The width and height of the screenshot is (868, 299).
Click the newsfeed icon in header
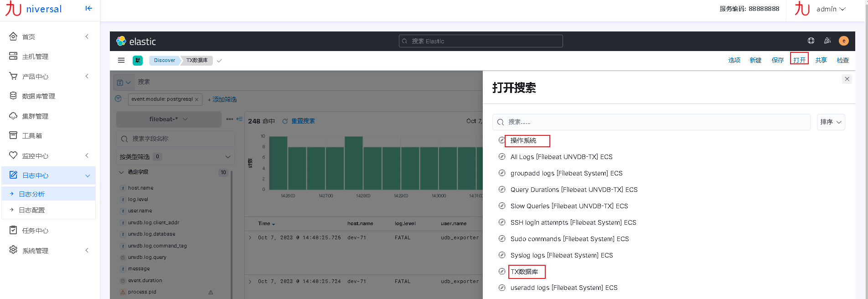827,41
